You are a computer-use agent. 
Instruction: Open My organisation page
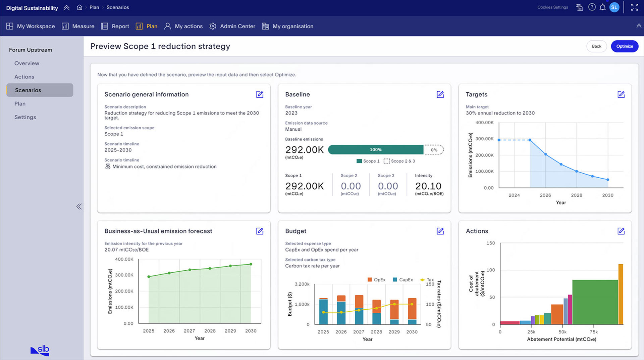coord(288,26)
